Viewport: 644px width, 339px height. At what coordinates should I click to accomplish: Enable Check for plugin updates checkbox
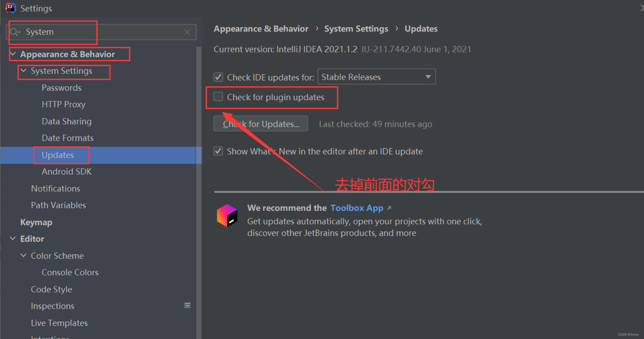[218, 97]
